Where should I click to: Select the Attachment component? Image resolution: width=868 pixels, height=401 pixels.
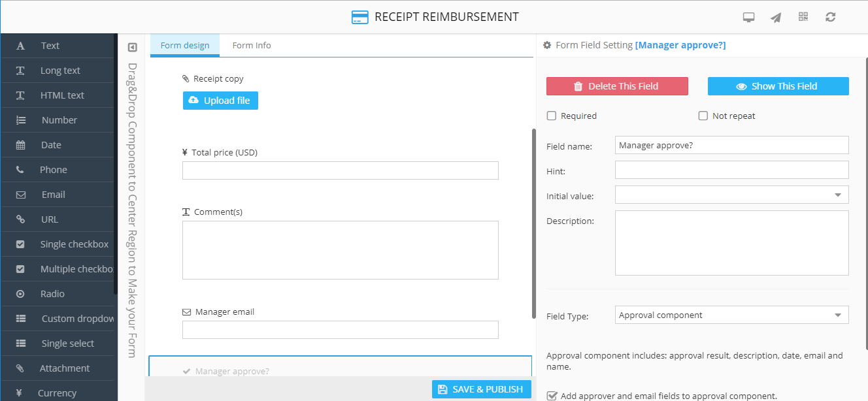tap(58, 368)
